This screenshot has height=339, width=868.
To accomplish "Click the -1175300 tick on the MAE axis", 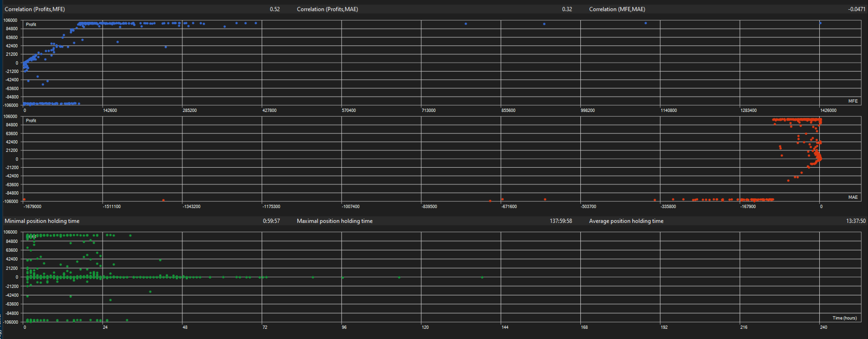I will point(271,207).
